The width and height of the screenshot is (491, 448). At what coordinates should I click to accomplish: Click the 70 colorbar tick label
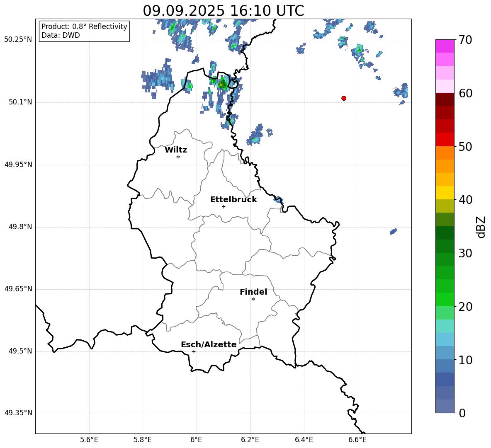click(465, 40)
